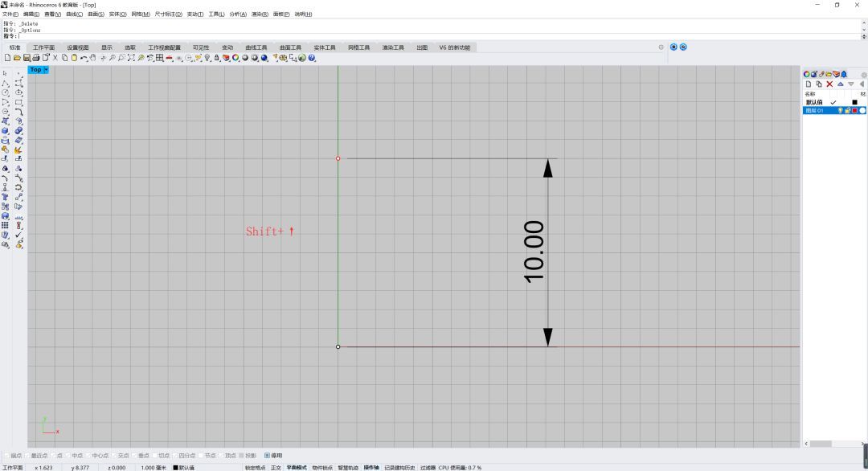Click the Zoom Extents icon
This screenshot has width=868, height=471.
pyautogui.click(x=131, y=58)
